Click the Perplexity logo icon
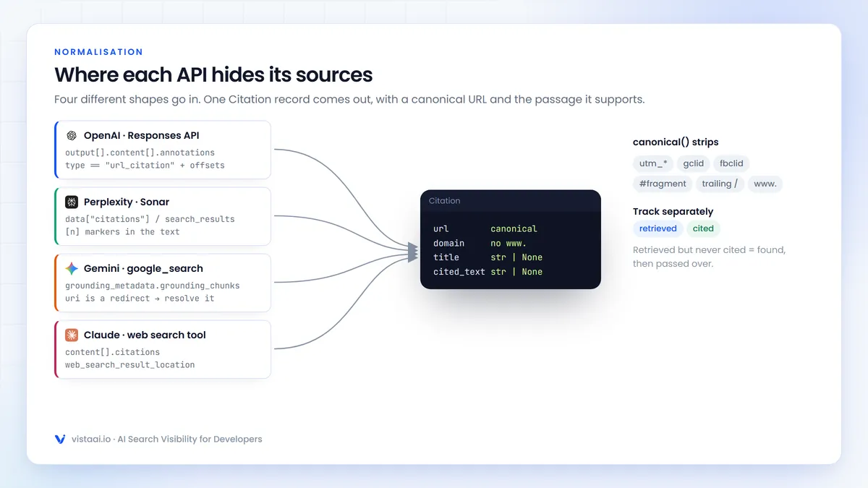868x488 pixels. (x=72, y=202)
